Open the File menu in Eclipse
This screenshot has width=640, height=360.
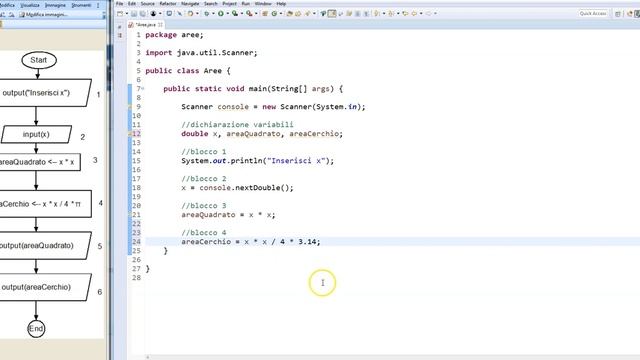120,4
